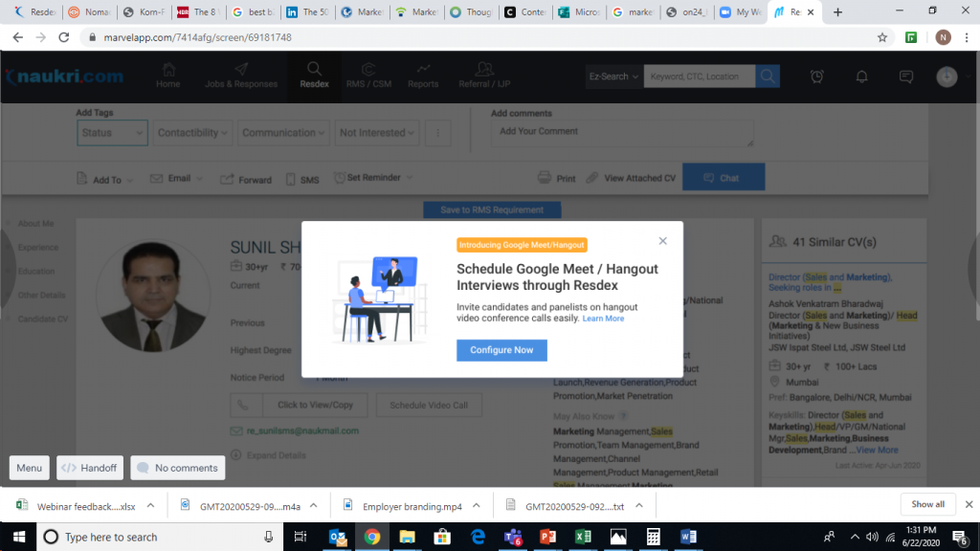The height and width of the screenshot is (551, 980).
Task: Expand the Status tag dropdown
Action: (x=113, y=132)
